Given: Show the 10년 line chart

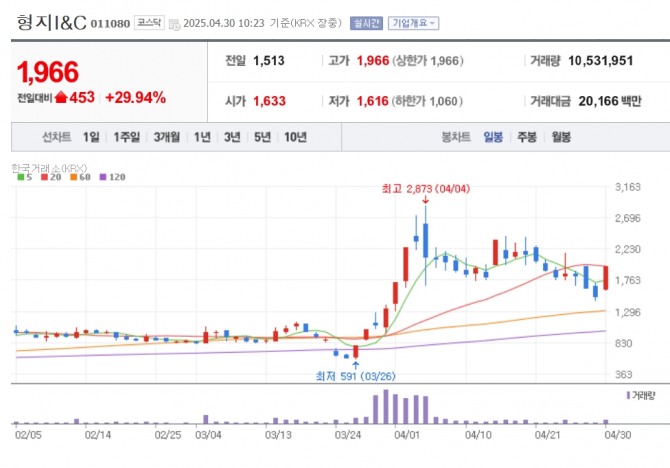Looking at the screenshot, I should 295,137.
